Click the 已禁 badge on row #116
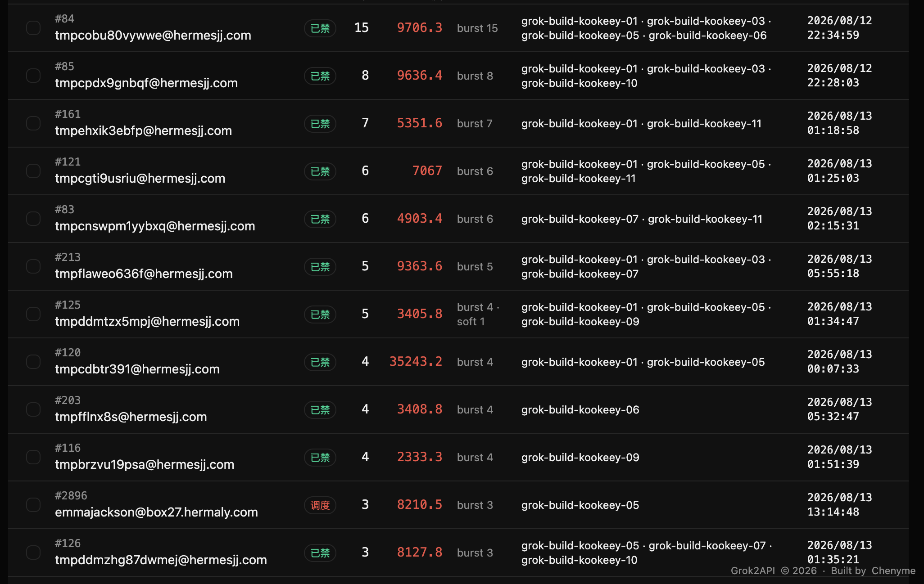 click(x=320, y=458)
